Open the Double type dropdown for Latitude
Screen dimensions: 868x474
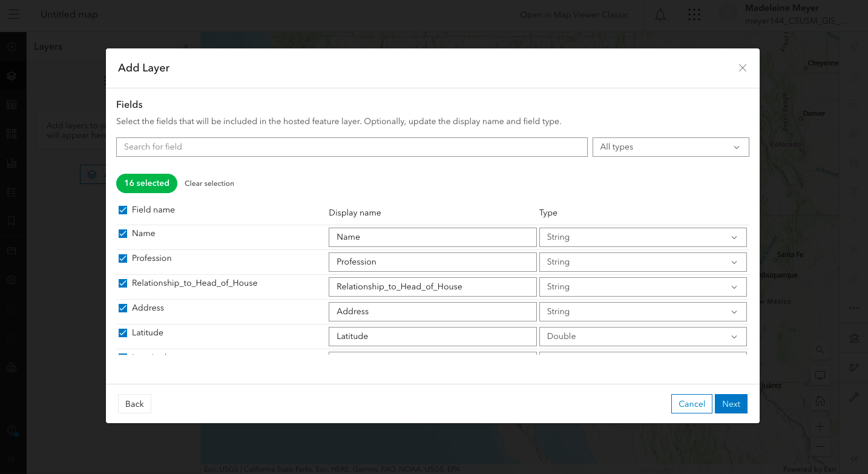click(x=643, y=337)
